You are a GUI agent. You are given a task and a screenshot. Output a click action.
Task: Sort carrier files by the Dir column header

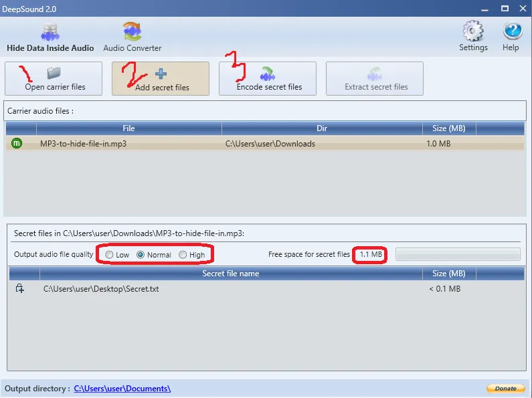click(322, 128)
